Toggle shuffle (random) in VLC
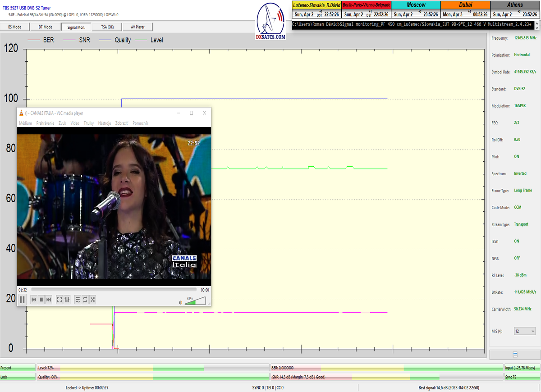 [92, 299]
